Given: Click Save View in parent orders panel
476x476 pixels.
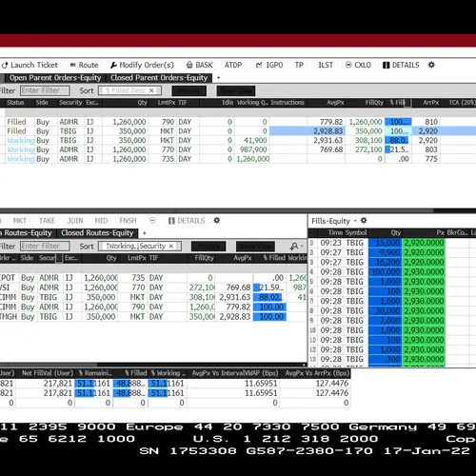Looking at the screenshot, I should point(236,91).
